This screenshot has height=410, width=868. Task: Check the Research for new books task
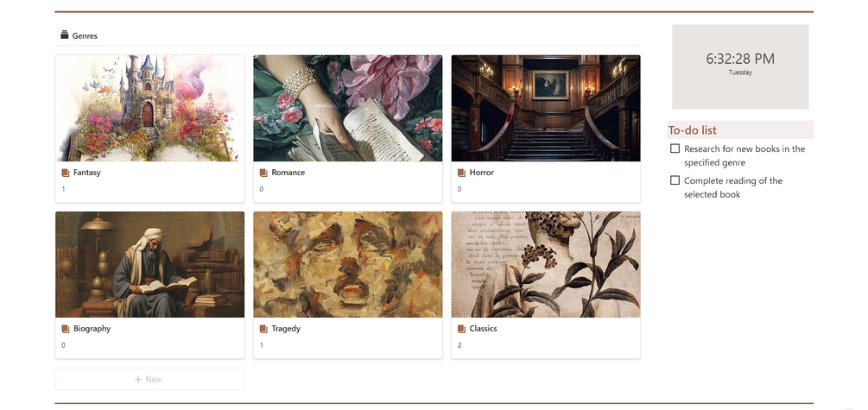tap(675, 148)
